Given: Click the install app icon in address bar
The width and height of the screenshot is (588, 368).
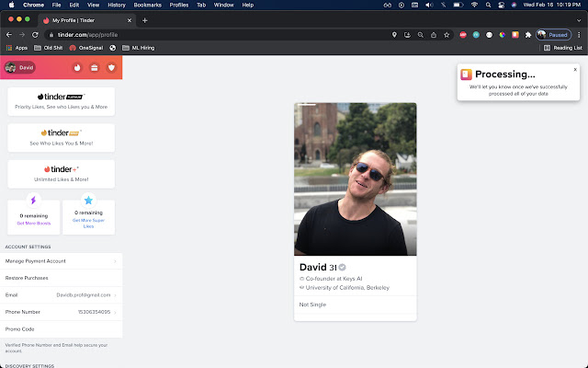Looking at the screenshot, I should tap(407, 35).
